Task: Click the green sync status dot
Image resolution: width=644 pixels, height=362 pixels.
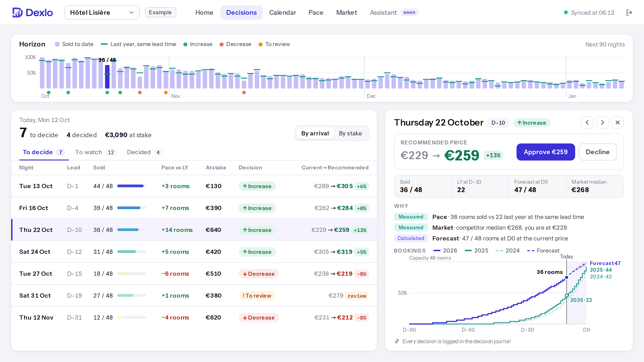Action: 566,13
